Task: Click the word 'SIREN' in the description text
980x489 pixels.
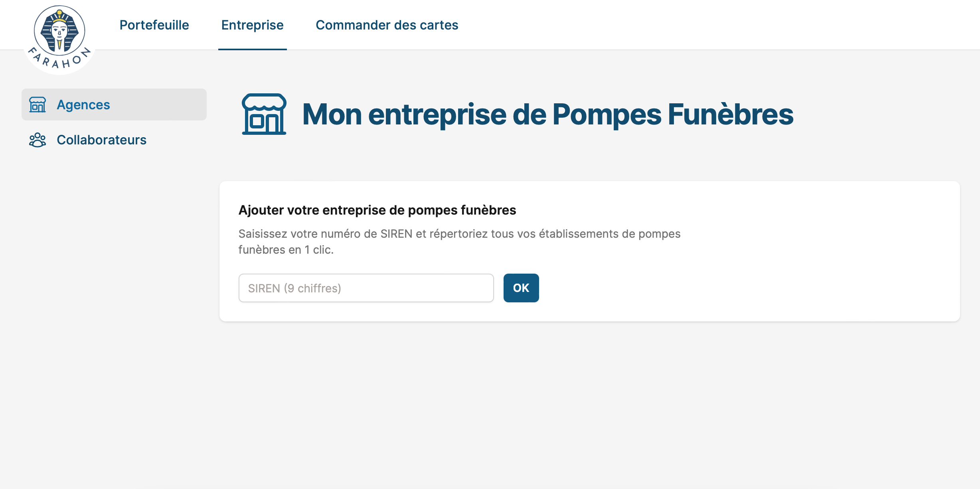Action: (x=396, y=234)
